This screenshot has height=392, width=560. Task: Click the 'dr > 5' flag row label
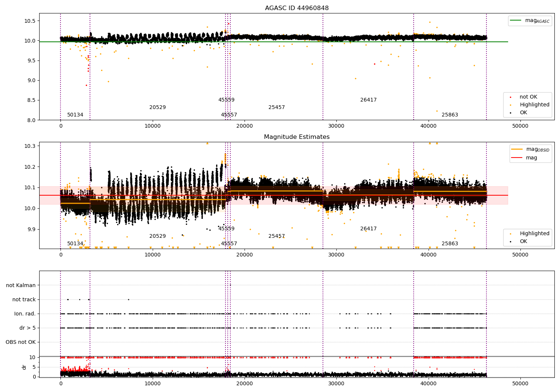click(x=28, y=328)
